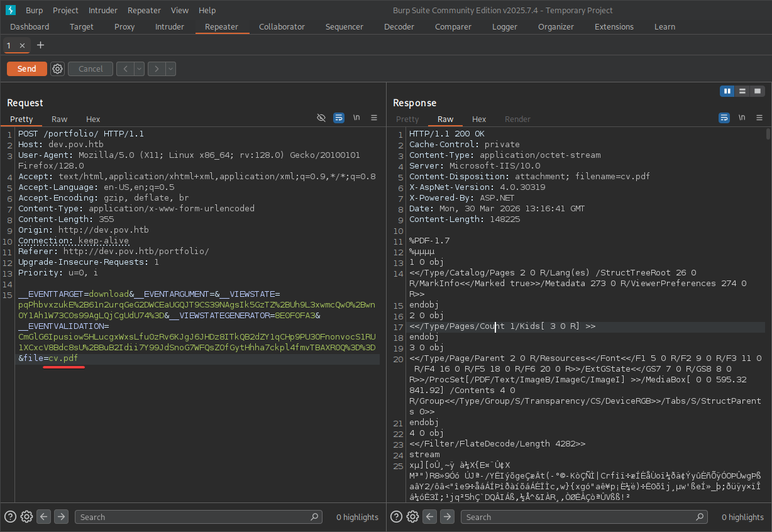The image size is (772, 532).
Task: Expand the forward history dropdown arrow
Action: 170,69
